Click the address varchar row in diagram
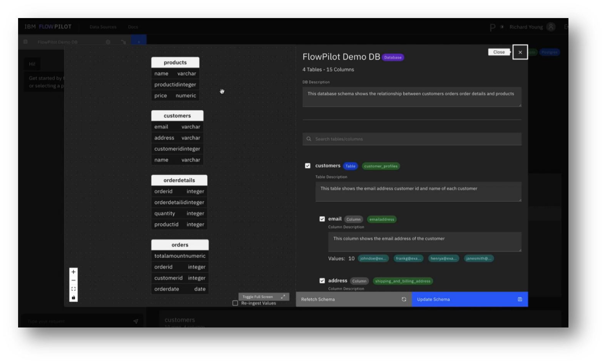The width and height of the screenshot is (605, 364). [177, 138]
